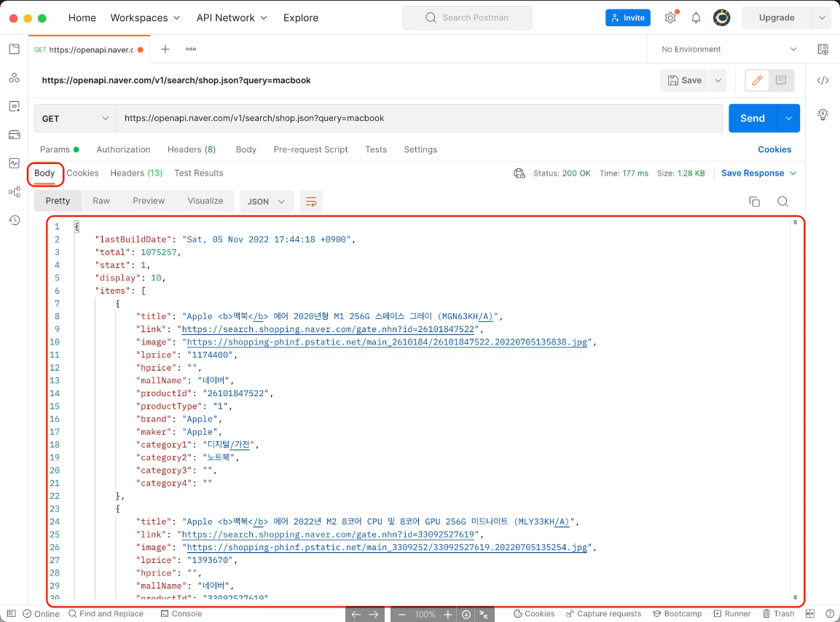Toggle two-pane view in status bar

(x=810, y=613)
